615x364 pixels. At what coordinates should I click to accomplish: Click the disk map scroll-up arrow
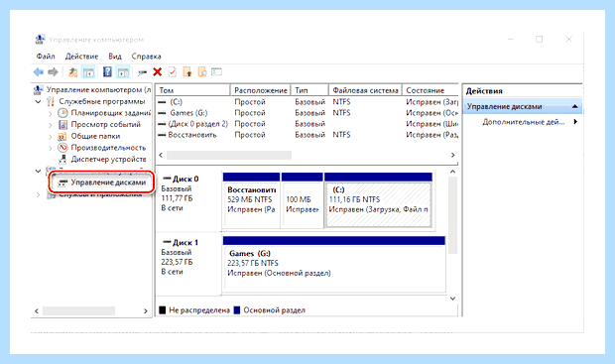pos(452,172)
